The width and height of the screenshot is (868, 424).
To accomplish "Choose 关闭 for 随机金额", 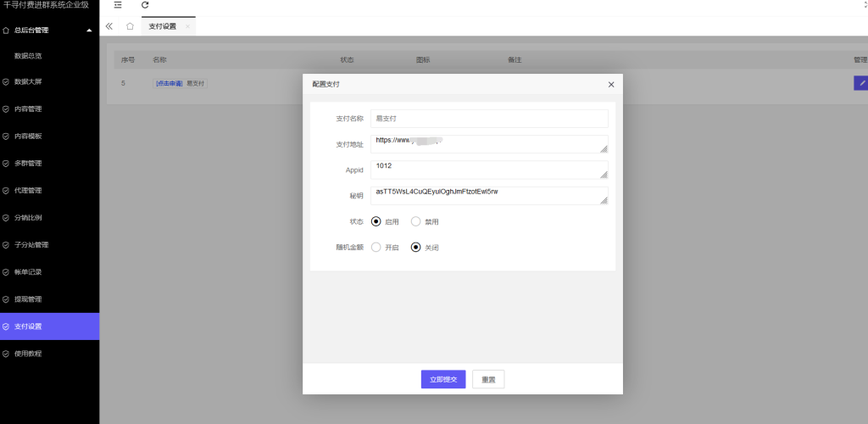I will tap(415, 248).
